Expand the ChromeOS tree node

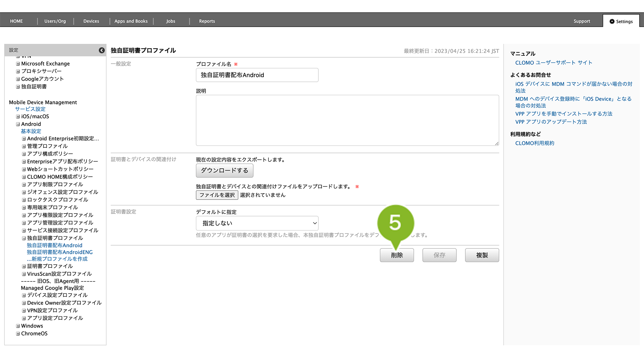click(18, 334)
